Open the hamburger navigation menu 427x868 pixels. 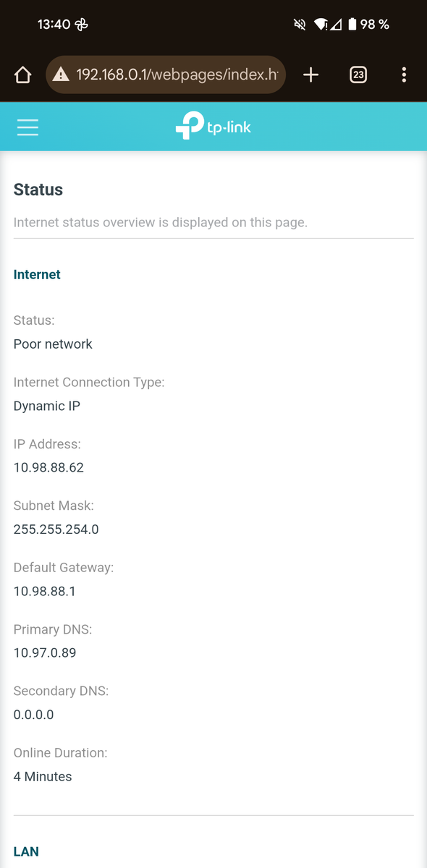(28, 127)
